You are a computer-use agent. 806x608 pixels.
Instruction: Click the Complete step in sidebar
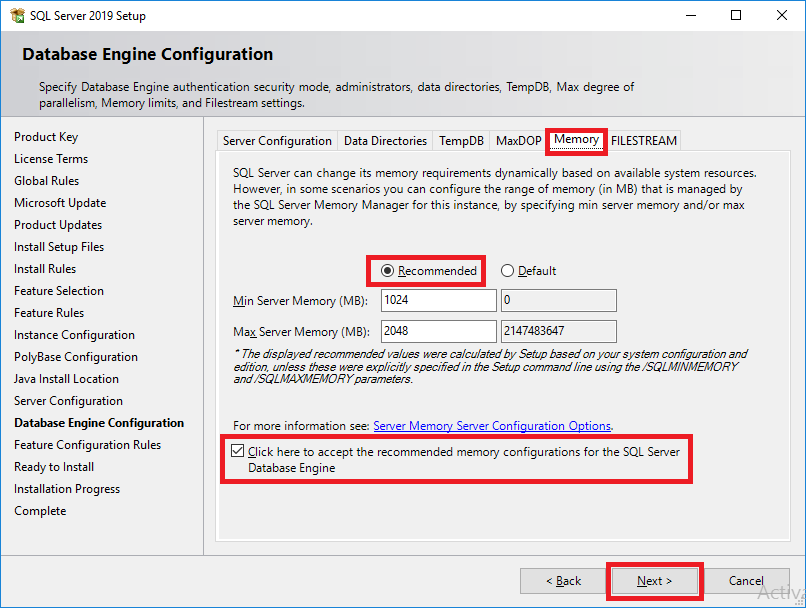[40, 511]
